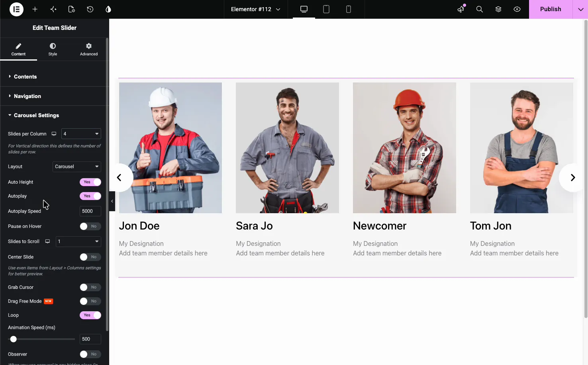Open the page settings document icon

point(72,9)
